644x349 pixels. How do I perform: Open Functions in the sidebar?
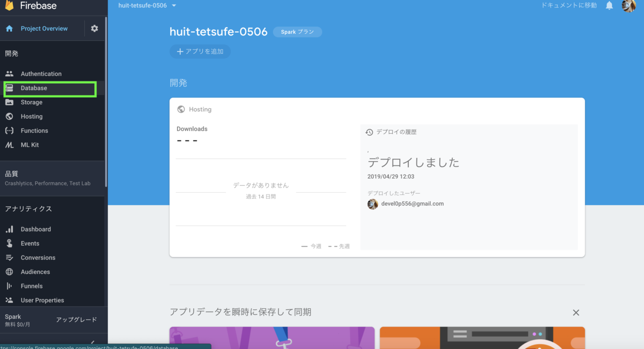pyautogui.click(x=34, y=130)
